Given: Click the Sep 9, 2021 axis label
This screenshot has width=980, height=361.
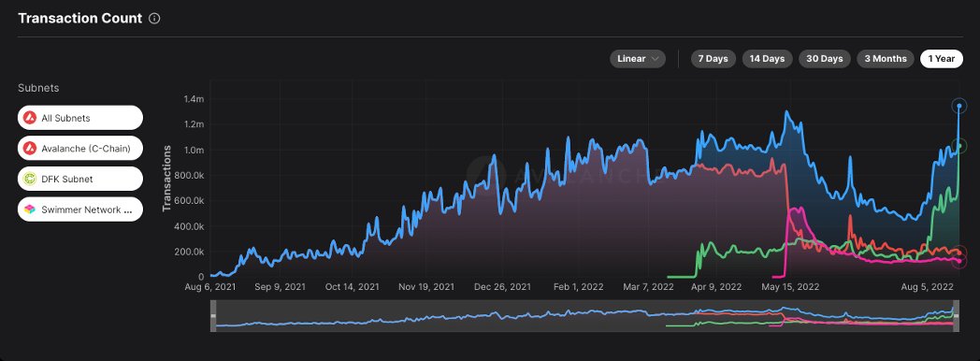Looking at the screenshot, I should pyautogui.click(x=281, y=287).
